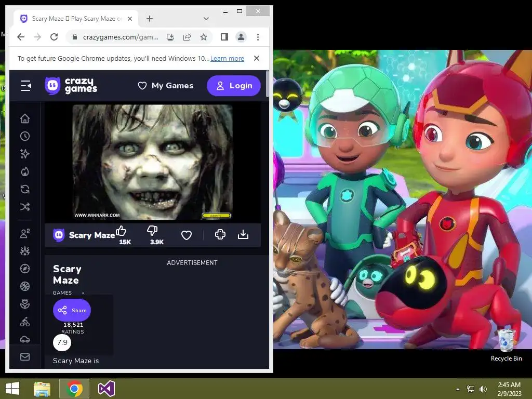The height and width of the screenshot is (399, 532).
Task: Open the gamepad controls icon in game bar
Action: coord(220,234)
